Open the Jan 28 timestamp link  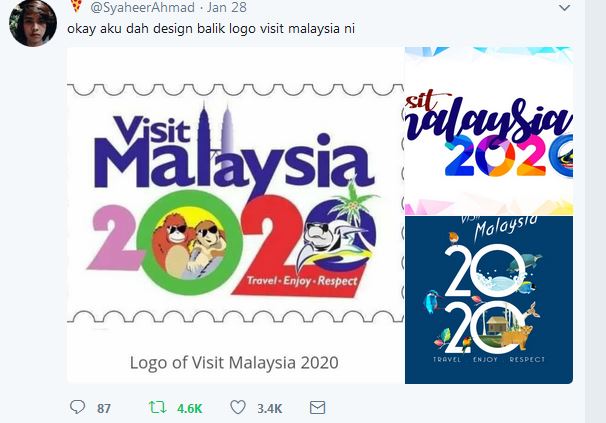point(226,7)
